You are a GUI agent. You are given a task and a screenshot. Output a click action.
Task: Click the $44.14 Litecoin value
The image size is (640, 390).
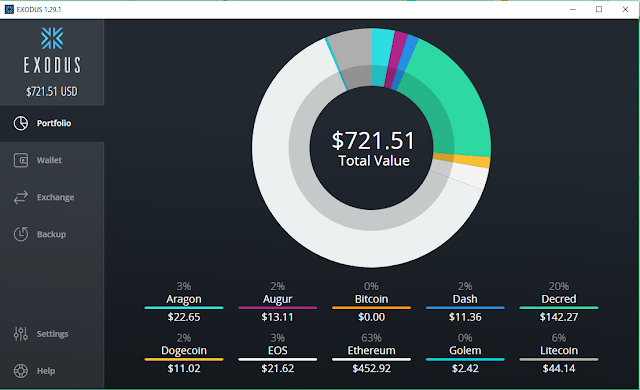(559, 368)
